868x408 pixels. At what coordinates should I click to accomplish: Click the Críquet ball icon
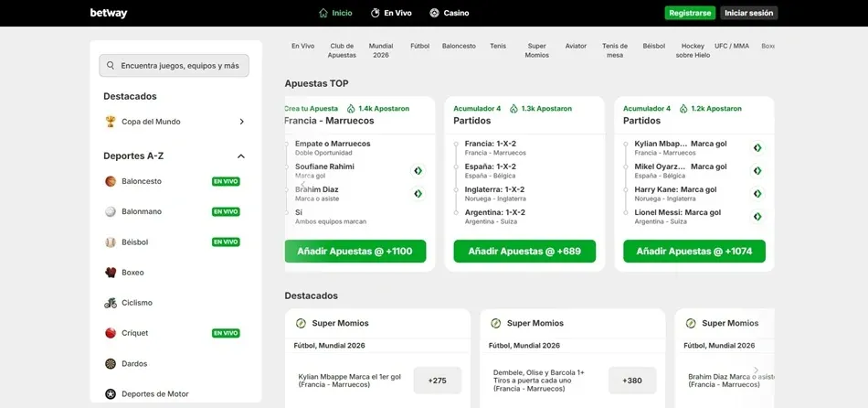(x=111, y=333)
